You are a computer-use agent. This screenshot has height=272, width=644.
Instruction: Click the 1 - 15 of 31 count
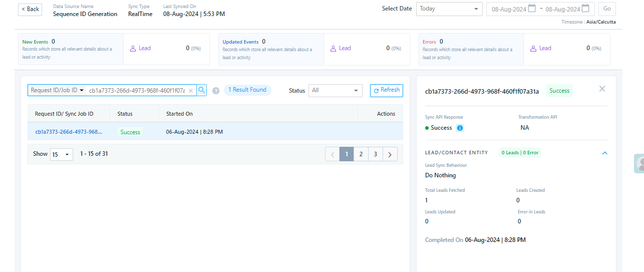[94, 154]
